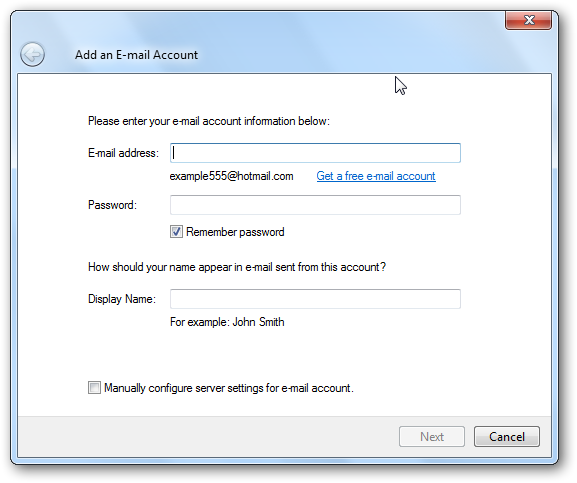Click into the Password text box
577x483 pixels.
point(315,205)
